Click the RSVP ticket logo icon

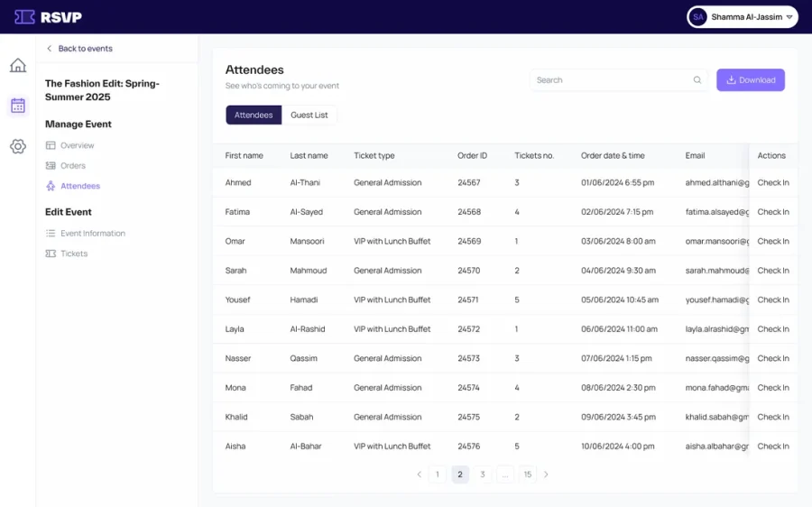pyautogui.click(x=24, y=17)
